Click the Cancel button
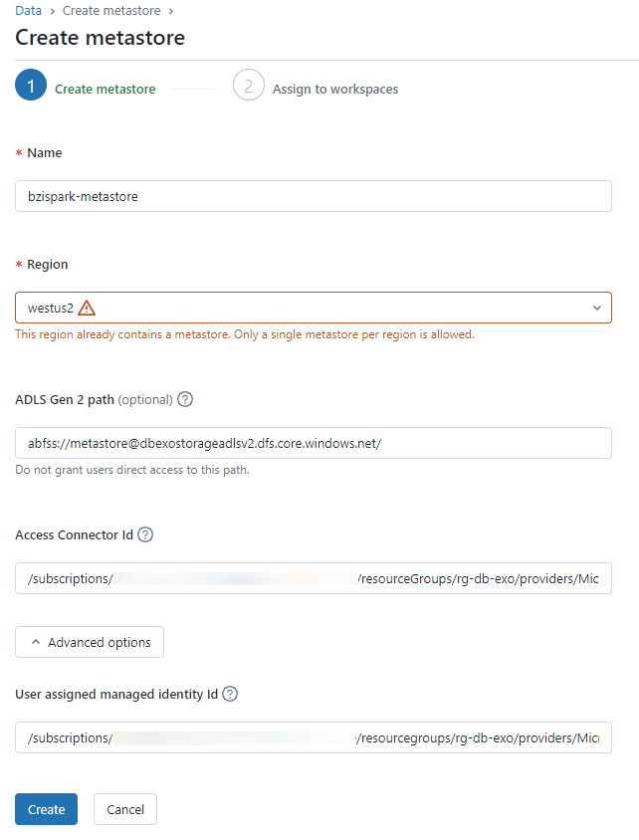 [x=124, y=809]
